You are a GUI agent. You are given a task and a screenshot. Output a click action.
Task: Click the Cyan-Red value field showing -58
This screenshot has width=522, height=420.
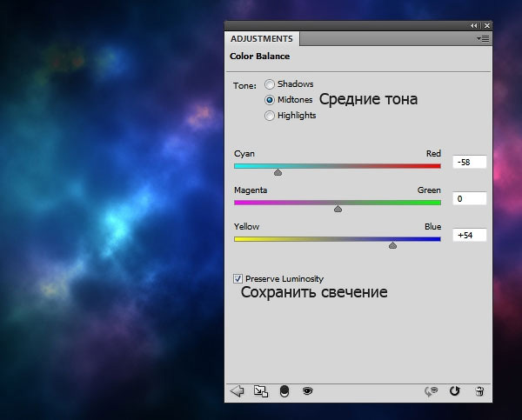470,162
